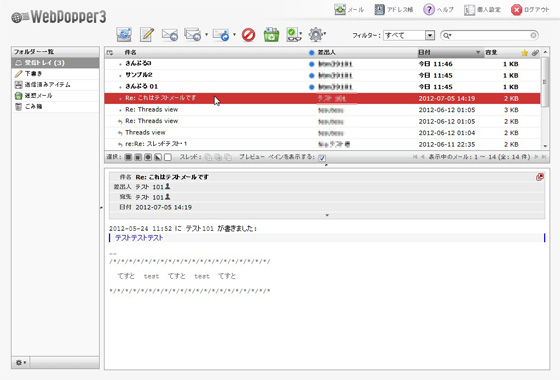Toggle the preview pane display checkbox
Viewport: 560px width, 380px height.
322,158
